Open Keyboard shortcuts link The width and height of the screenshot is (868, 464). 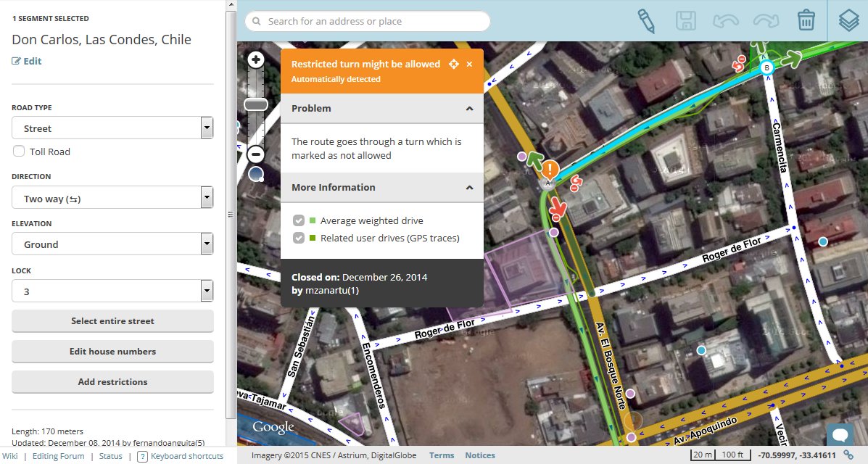tap(187, 456)
